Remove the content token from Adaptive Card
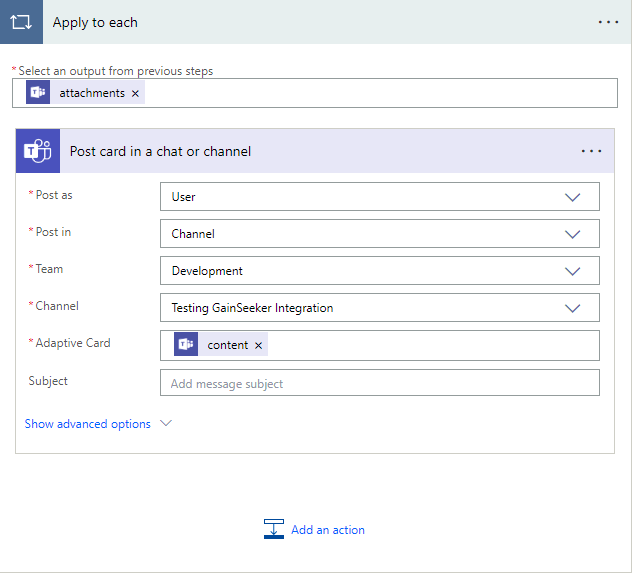Viewport: 635px width, 573px height. pos(259,345)
